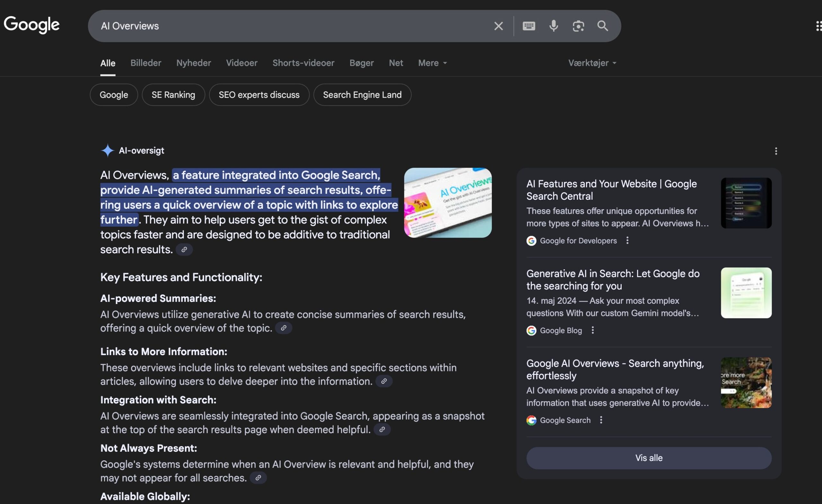This screenshot has height=504, width=822.
Task: Open Google apps grid icon
Action: 819,26
